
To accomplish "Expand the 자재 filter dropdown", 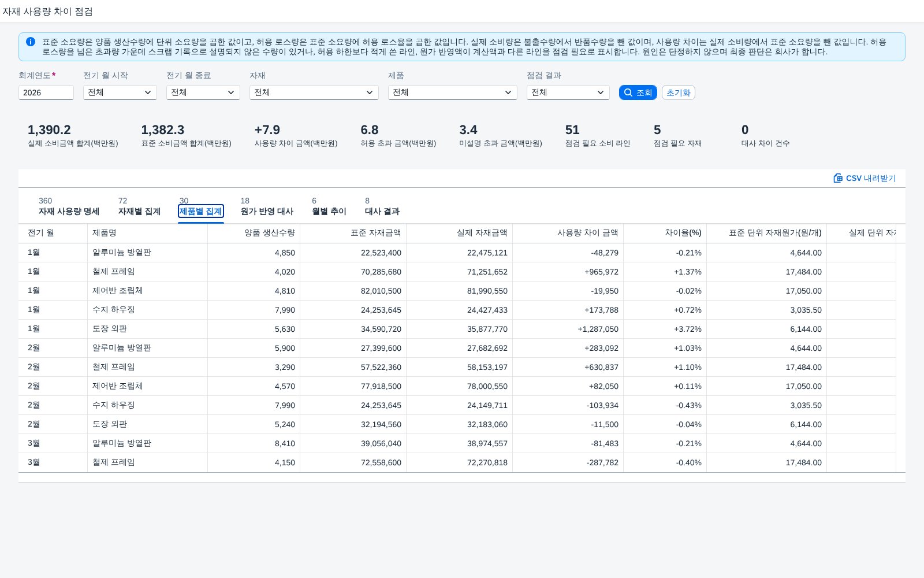I will [314, 92].
